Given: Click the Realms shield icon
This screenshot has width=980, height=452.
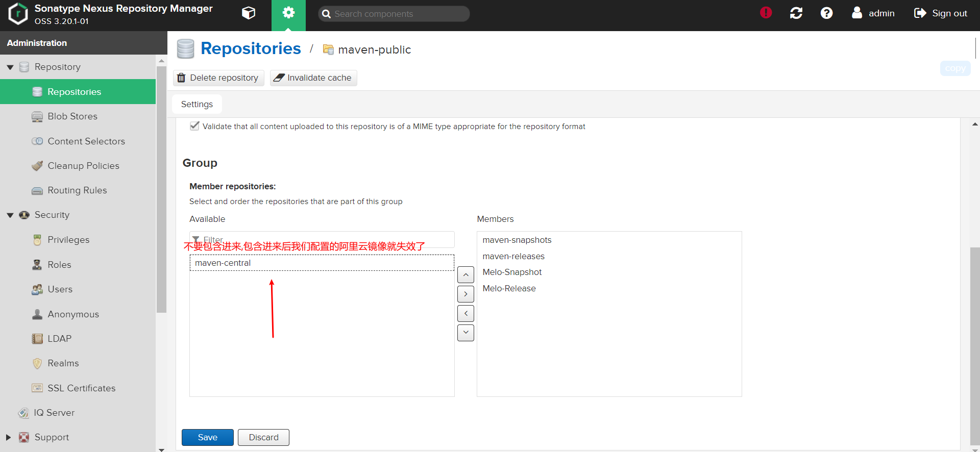Looking at the screenshot, I should pos(37,363).
